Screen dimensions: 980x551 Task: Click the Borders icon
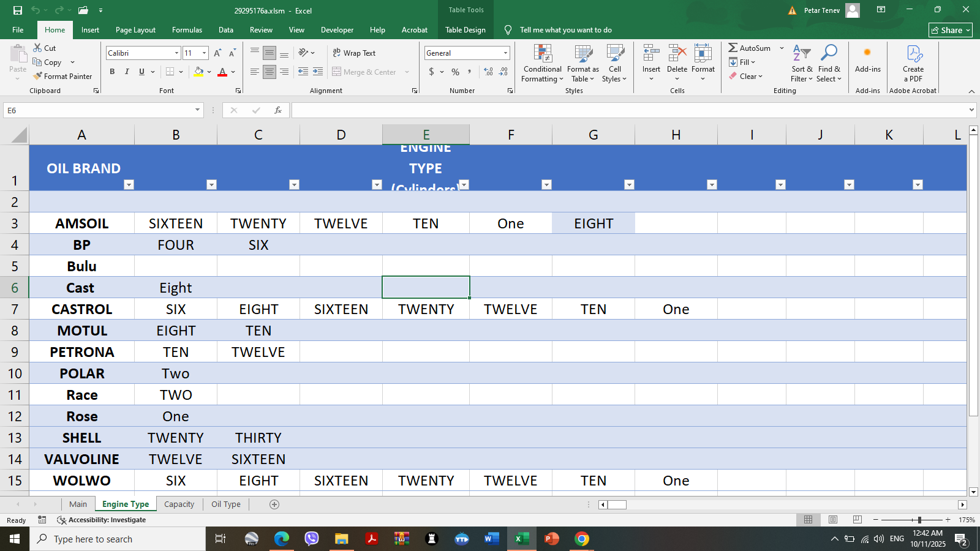pyautogui.click(x=170, y=72)
